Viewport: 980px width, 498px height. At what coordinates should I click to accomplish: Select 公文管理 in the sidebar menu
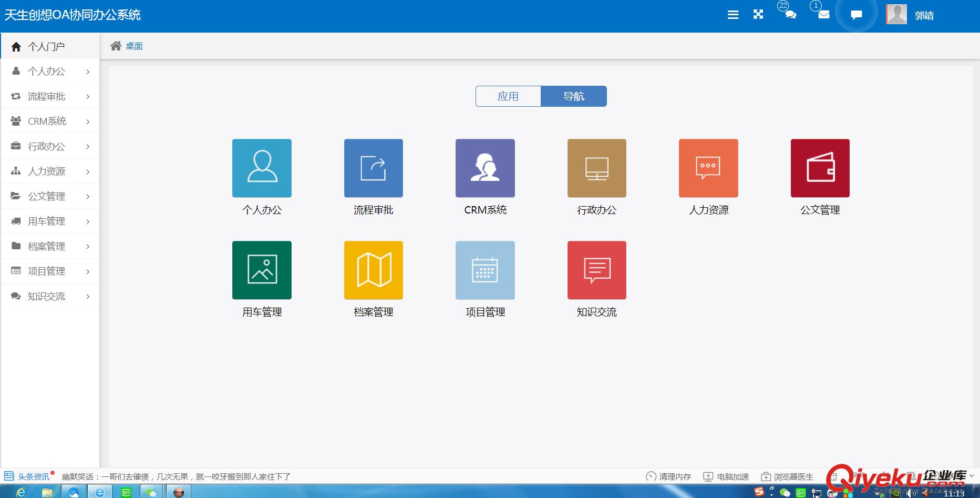point(50,196)
